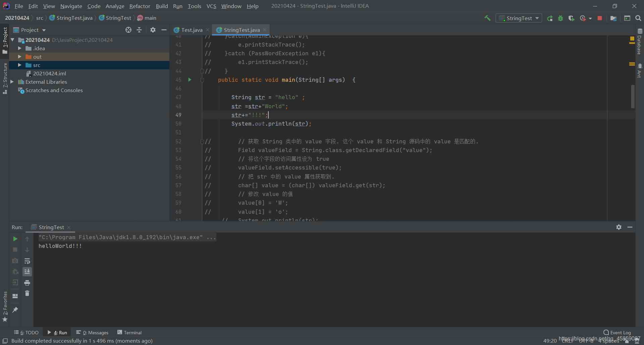Open the Terminal tool window
This screenshot has height=345, width=644.
coord(129,332)
